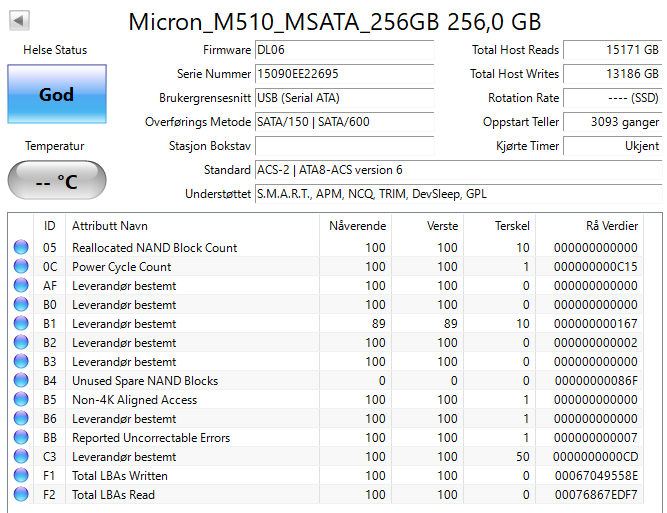Click the status orb for Non-4K Aligned Access
Viewport: 667px width, 513px height.
click(21, 400)
